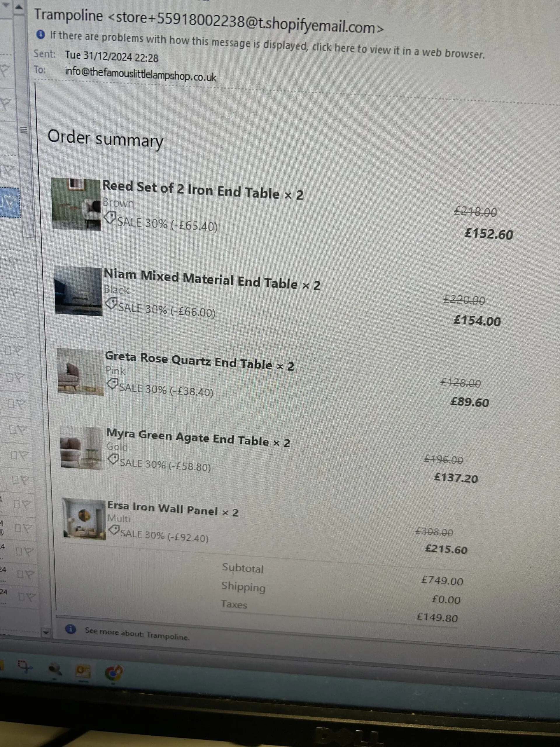The image size is (560, 747).
Task: Click the info icon beside See more about Trampoline
Action: pos(71,629)
